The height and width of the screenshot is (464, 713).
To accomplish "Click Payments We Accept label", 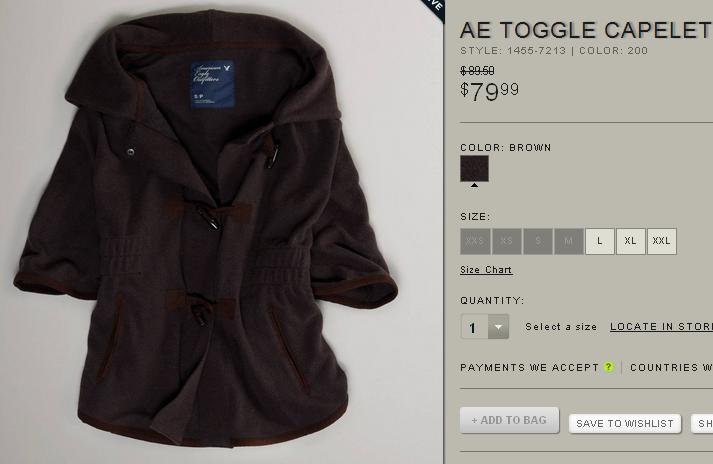I will click(x=529, y=367).
